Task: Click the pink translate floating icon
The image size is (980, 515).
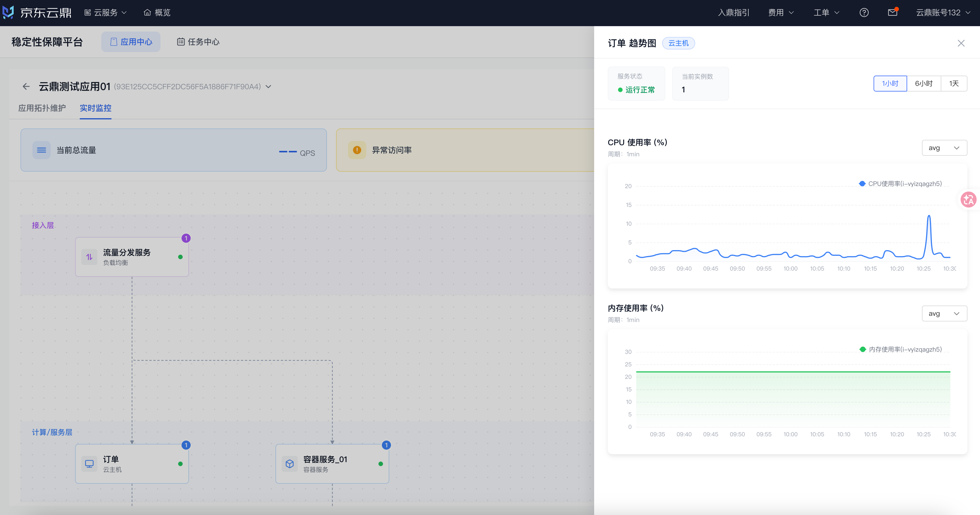Action: coord(968,200)
